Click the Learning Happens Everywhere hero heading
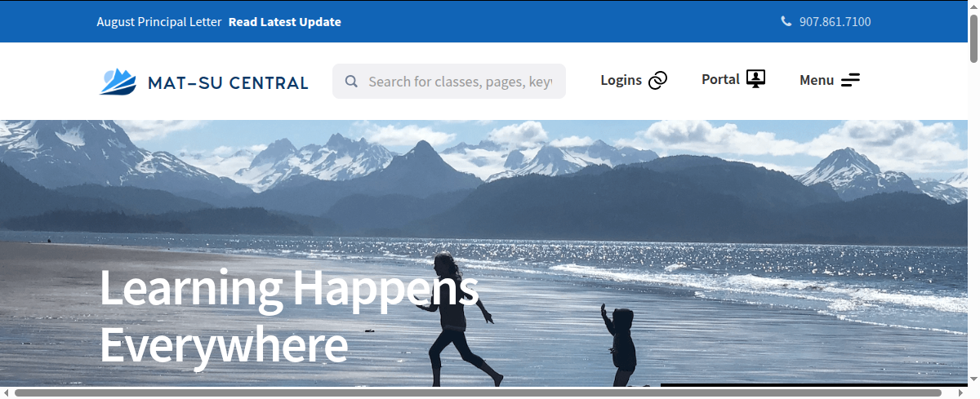 point(290,317)
